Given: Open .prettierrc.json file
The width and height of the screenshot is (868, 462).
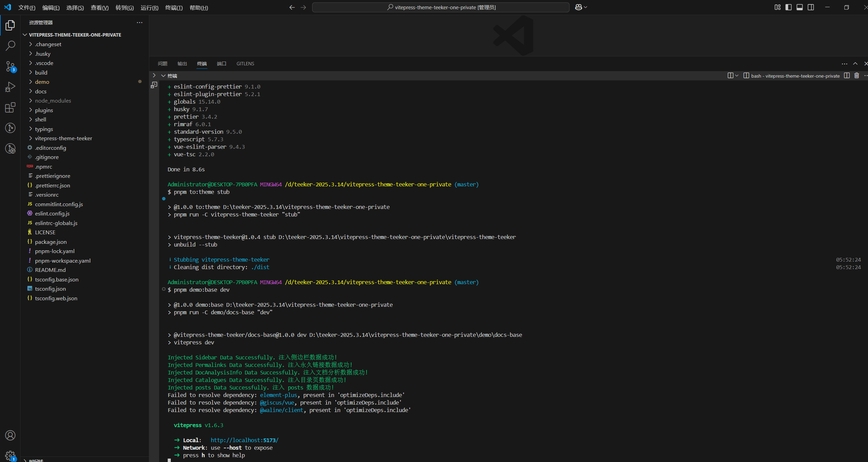Looking at the screenshot, I should [x=85, y=185].
